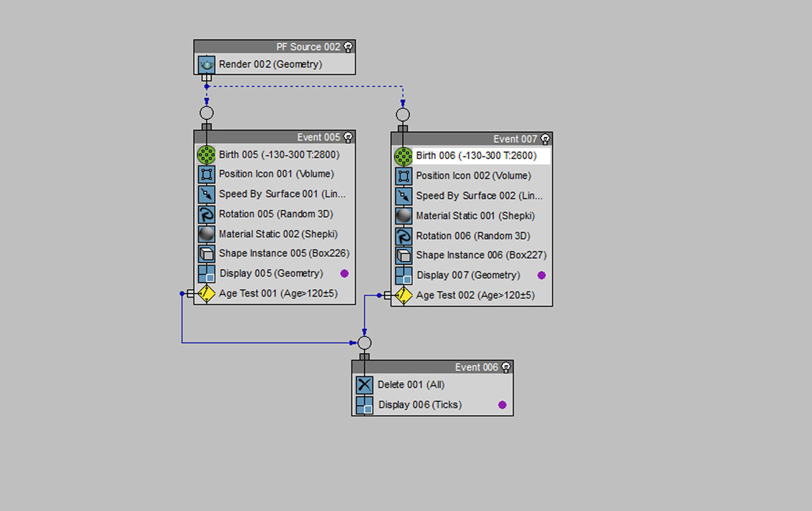
Task: Toggle Event 006 lightbulb activation
Action: tap(506, 367)
